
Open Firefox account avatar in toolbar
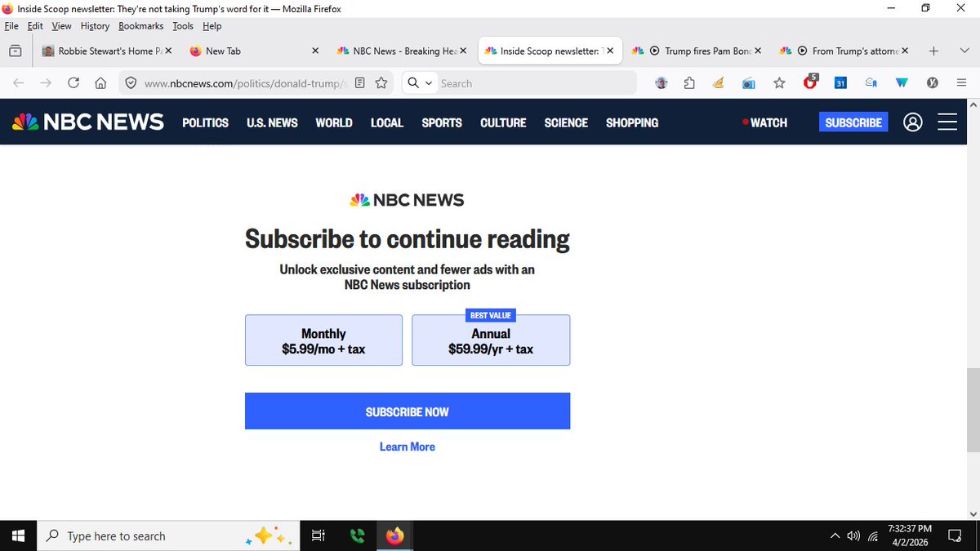click(x=661, y=83)
